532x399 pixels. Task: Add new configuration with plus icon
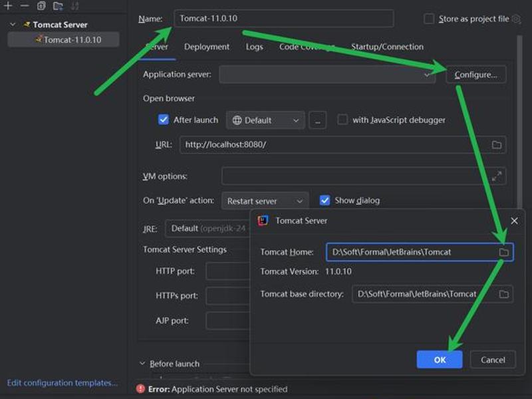tap(8, 6)
